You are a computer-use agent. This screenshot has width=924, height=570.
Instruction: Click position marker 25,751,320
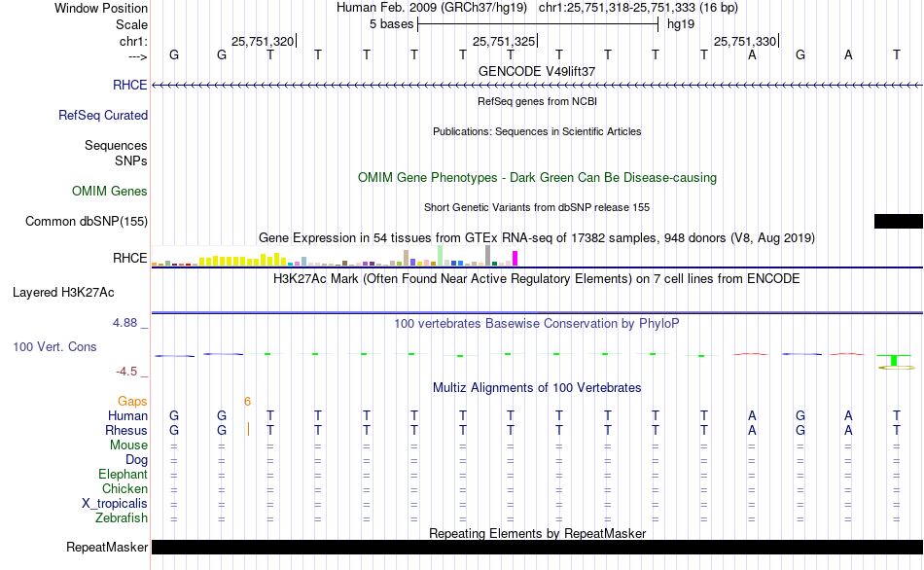tap(263, 41)
